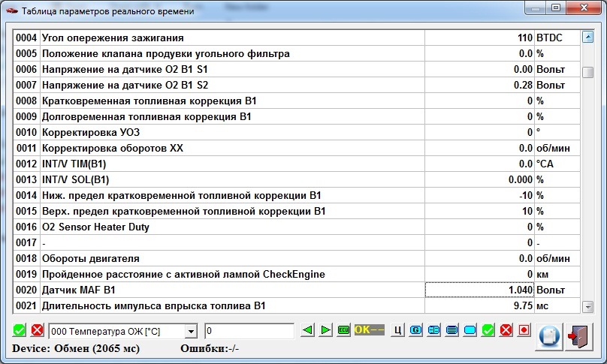Screen dimensions: 607x364
Task: Select row 'Угол опережения зажигания'
Action: point(297,38)
